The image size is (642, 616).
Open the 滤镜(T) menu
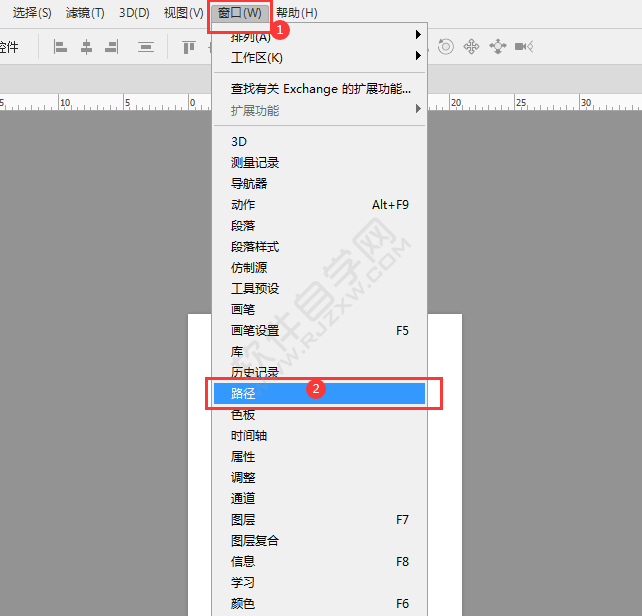[85, 13]
